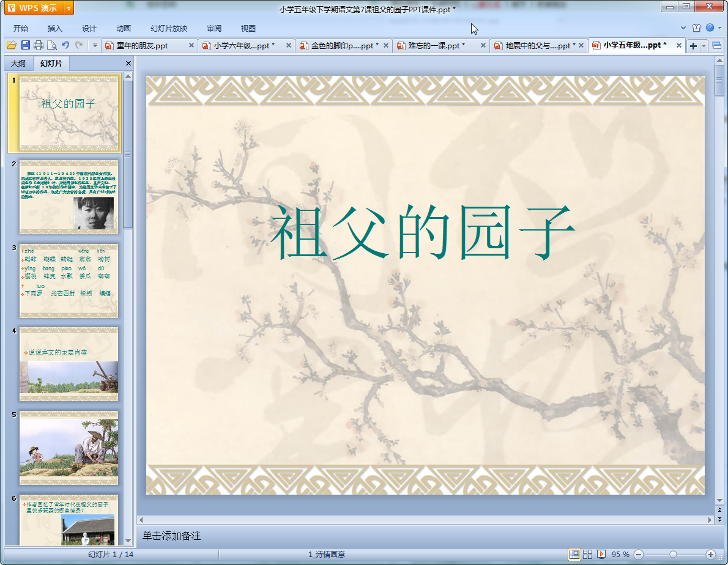Select slide 1 thumbnail 祖父的园子
The height and width of the screenshot is (565, 728).
69,114
